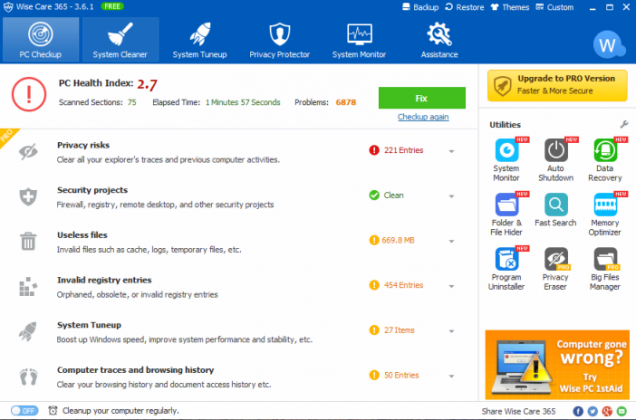Click the Wise PC 1stAid advertisement
This screenshot has width=636, height=420.
click(557, 365)
